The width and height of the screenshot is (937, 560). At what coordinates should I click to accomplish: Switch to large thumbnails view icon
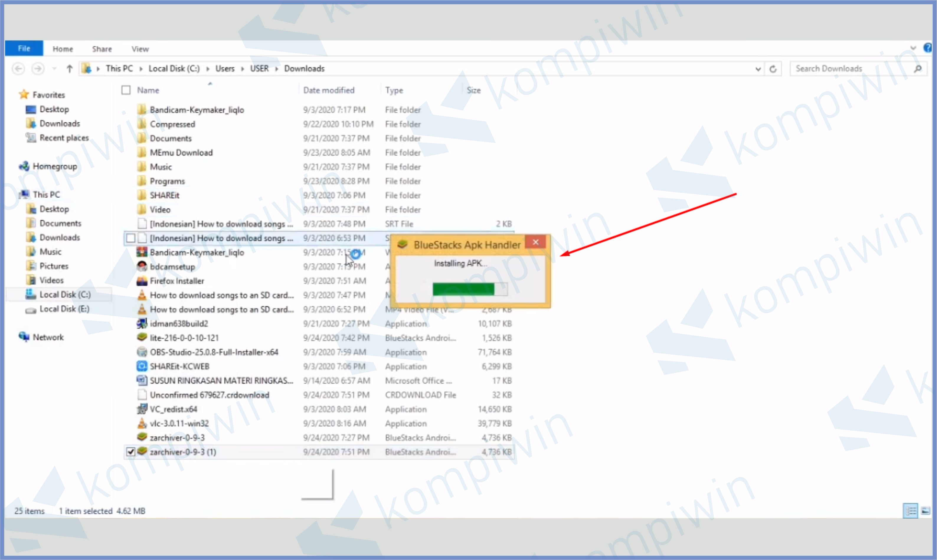(x=925, y=511)
